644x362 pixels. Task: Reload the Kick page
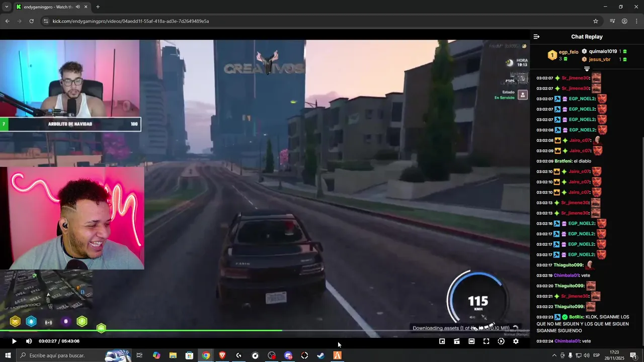point(31,21)
